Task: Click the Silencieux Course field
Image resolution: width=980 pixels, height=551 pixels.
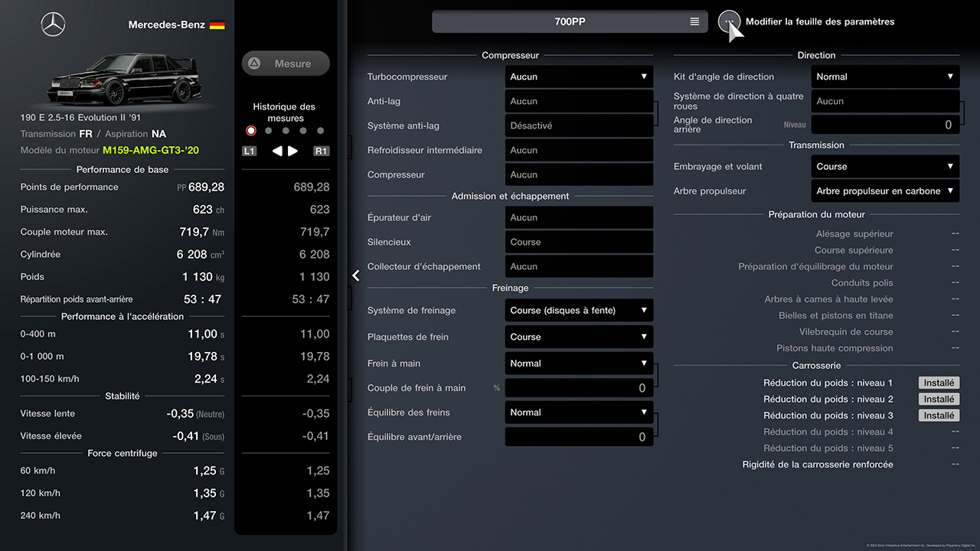Action: [x=580, y=242]
